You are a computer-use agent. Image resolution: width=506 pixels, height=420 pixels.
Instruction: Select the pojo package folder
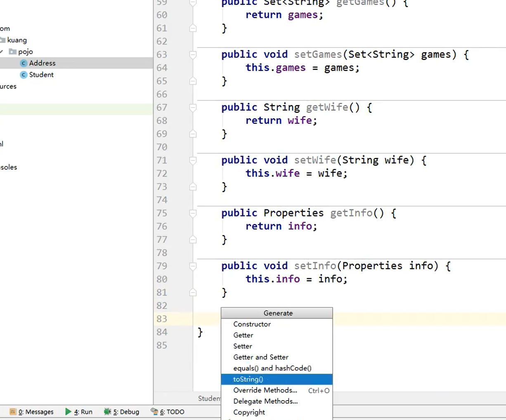[26, 52]
